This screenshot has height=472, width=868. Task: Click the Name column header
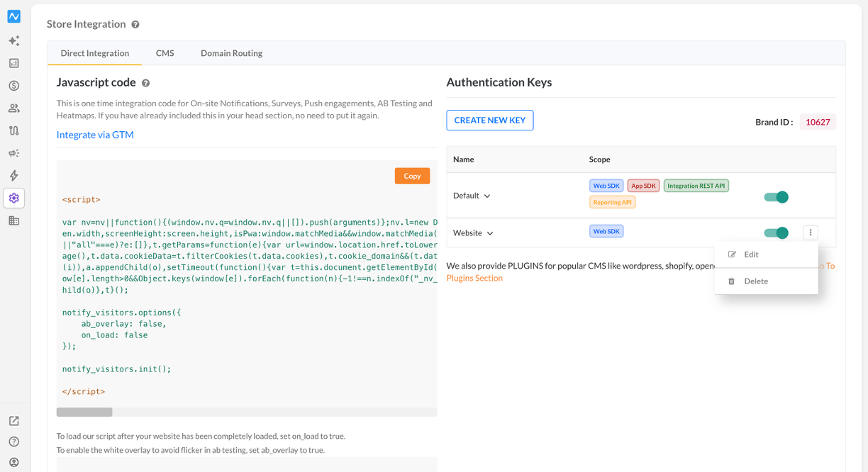point(464,159)
